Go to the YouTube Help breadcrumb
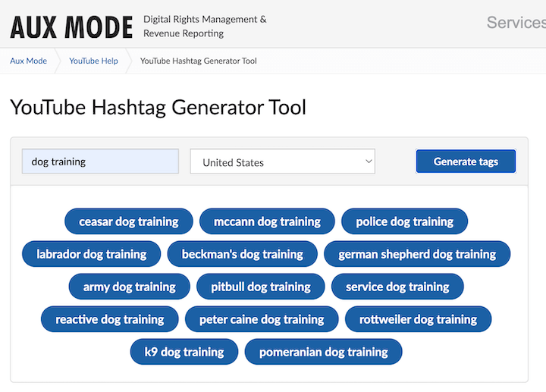The image size is (546, 392). point(93,61)
